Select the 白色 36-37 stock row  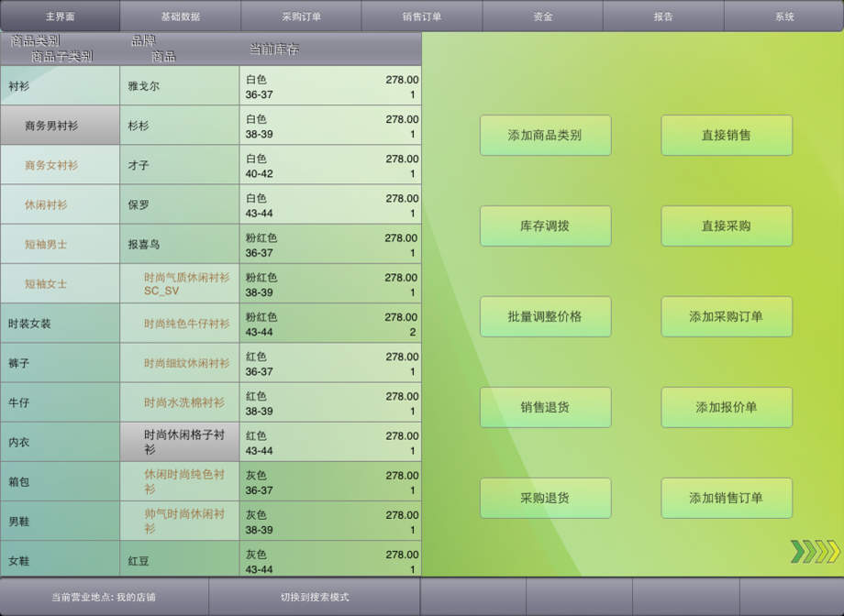pos(330,86)
